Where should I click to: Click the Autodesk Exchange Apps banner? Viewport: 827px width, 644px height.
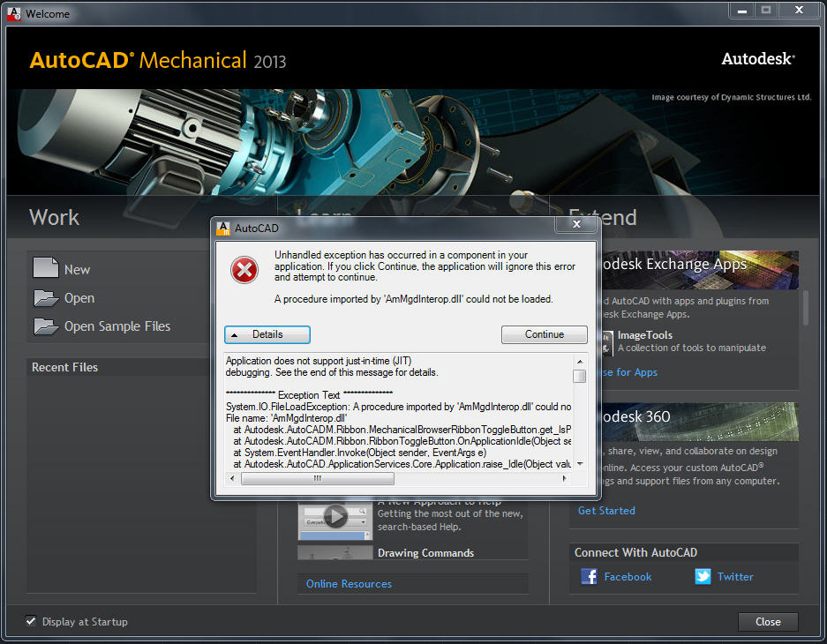[700, 270]
